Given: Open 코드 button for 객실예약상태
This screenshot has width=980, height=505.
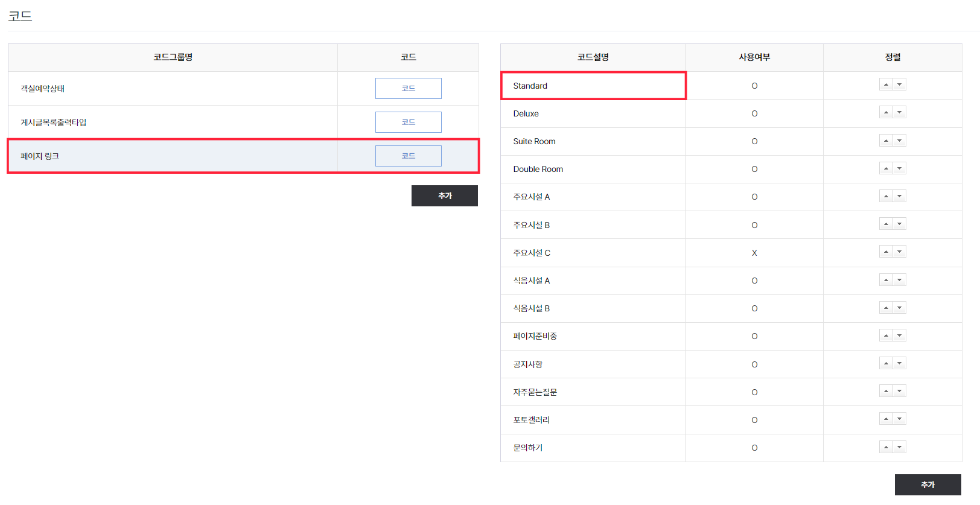Looking at the screenshot, I should [408, 88].
